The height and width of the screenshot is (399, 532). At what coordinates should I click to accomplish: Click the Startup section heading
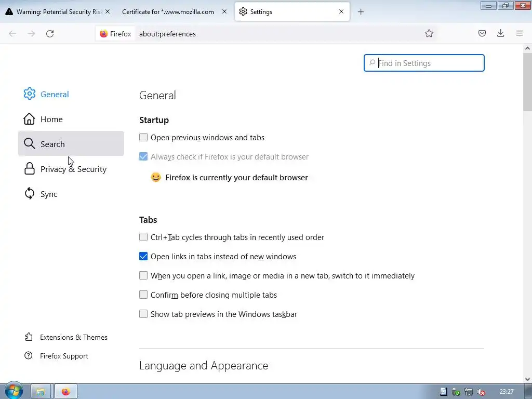click(154, 120)
